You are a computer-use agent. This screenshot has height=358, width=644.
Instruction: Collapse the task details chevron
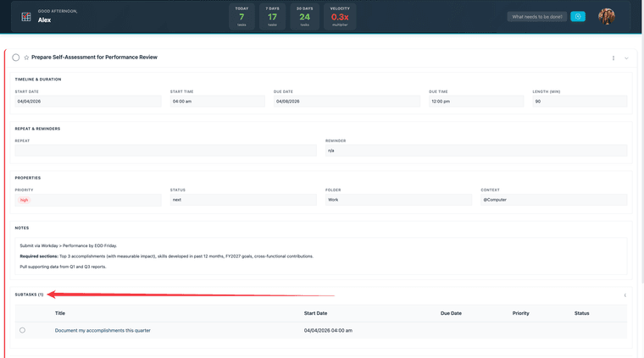click(x=626, y=58)
